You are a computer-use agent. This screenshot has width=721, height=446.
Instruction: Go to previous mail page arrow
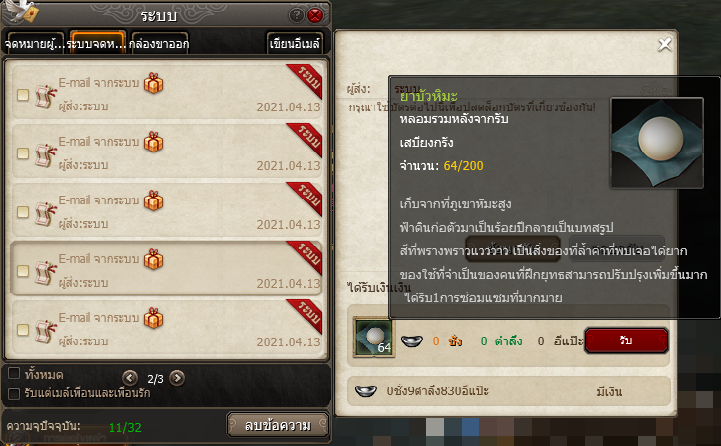(130, 378)
